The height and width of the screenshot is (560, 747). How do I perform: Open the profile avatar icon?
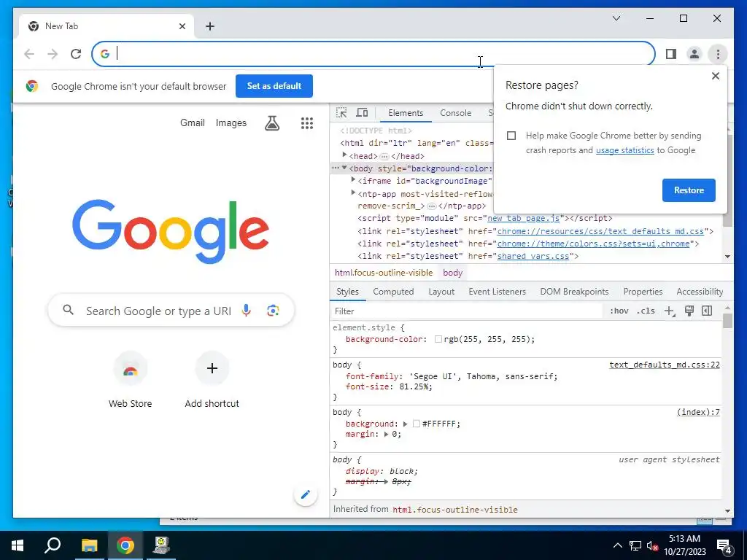(x=694, y=54)
